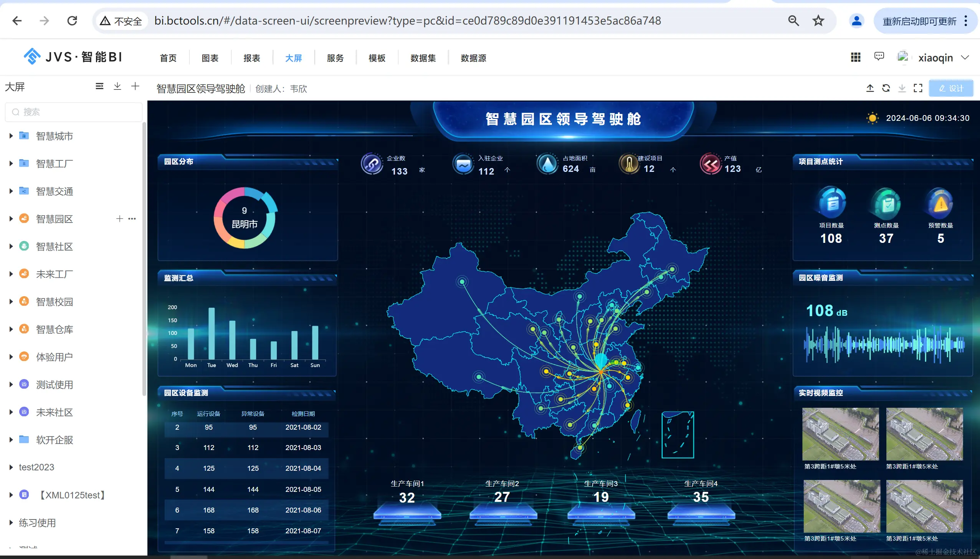Image resolution: width=980 pixels, height=559 pixels.
Task: Open the apps grid icon in the header
Action: pyautogui.click(x=855, y=58)
